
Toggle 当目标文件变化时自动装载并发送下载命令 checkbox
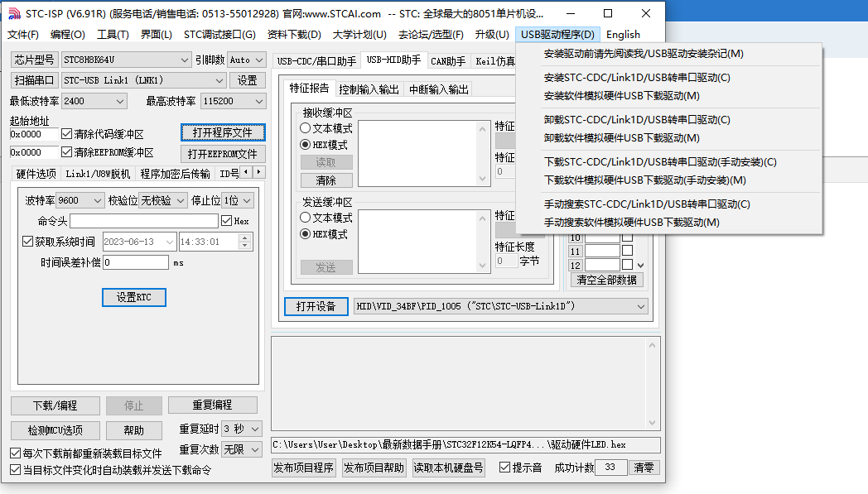(16, 470)
